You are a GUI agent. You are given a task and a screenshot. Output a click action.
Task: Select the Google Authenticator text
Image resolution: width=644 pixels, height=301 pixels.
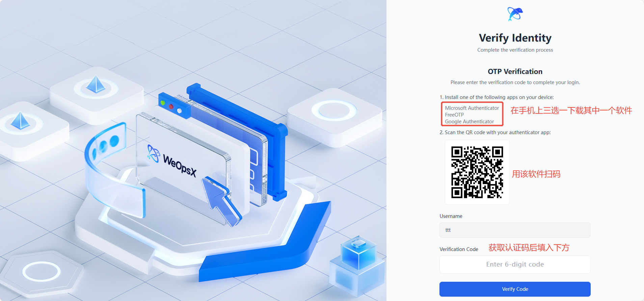469,122
